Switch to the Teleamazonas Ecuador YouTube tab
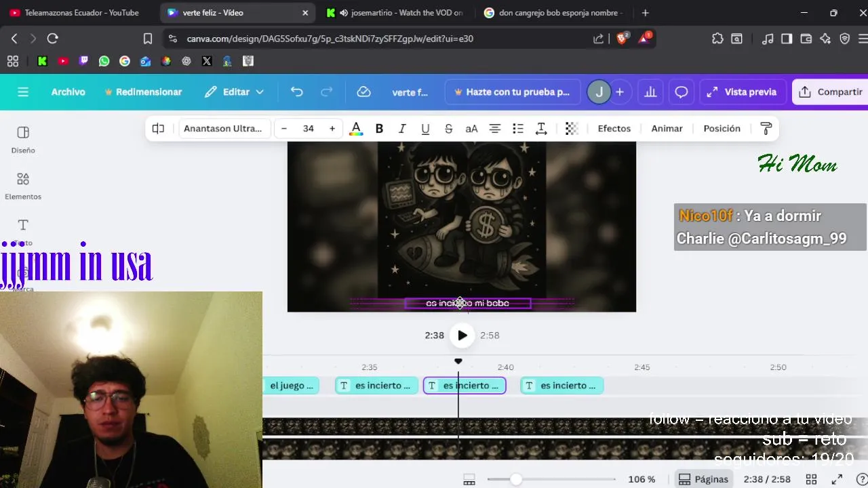 75,13
